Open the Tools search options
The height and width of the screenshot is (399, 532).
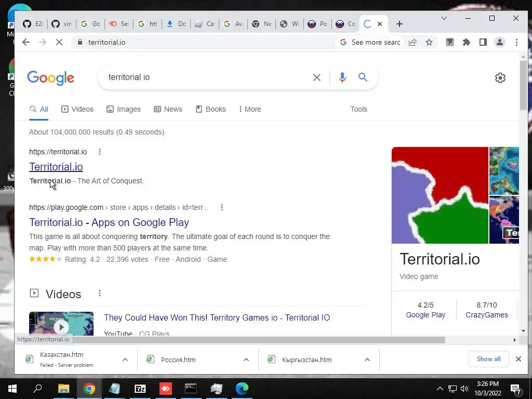click(x=358, y=109)
